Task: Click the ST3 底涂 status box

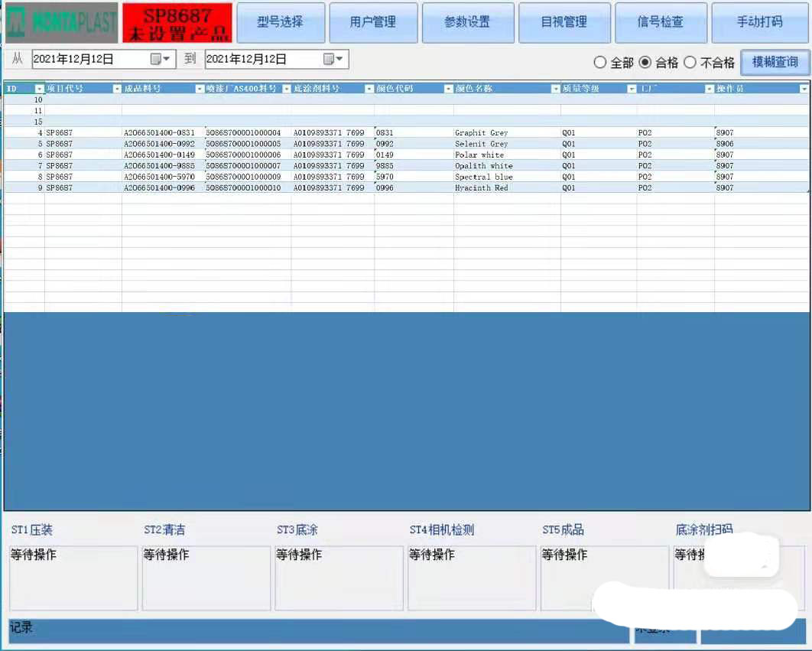Action: click(339, 578)
